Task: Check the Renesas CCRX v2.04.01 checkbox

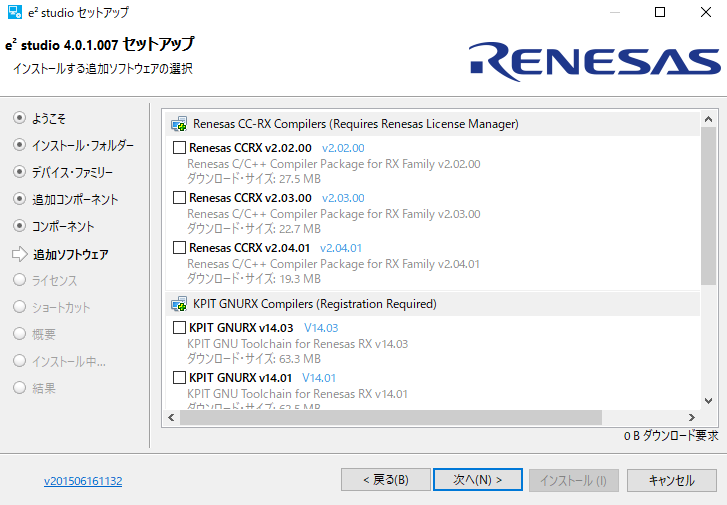Action: click(x=179, y=248)
